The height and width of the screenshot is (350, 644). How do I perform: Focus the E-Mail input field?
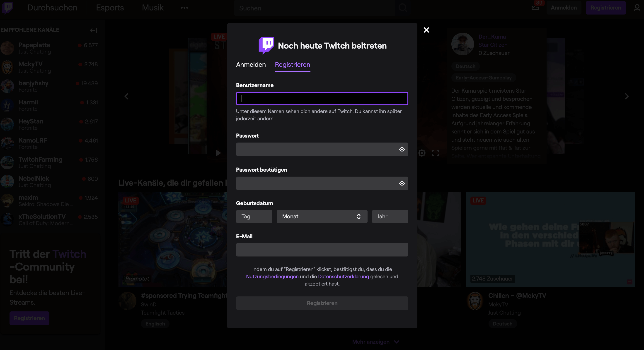[x=322, y=250]
